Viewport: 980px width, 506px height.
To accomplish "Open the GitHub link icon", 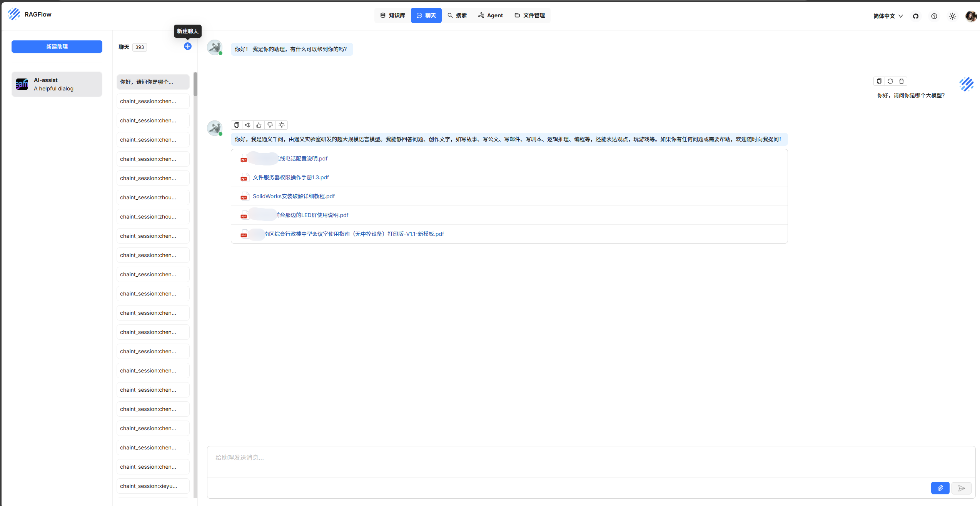I will (x=916, y=16).
